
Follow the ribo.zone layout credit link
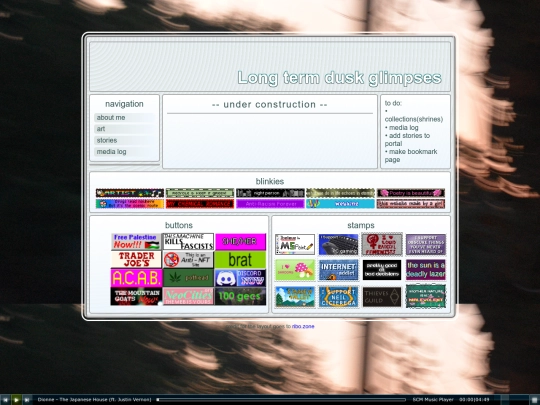point(303,326)
